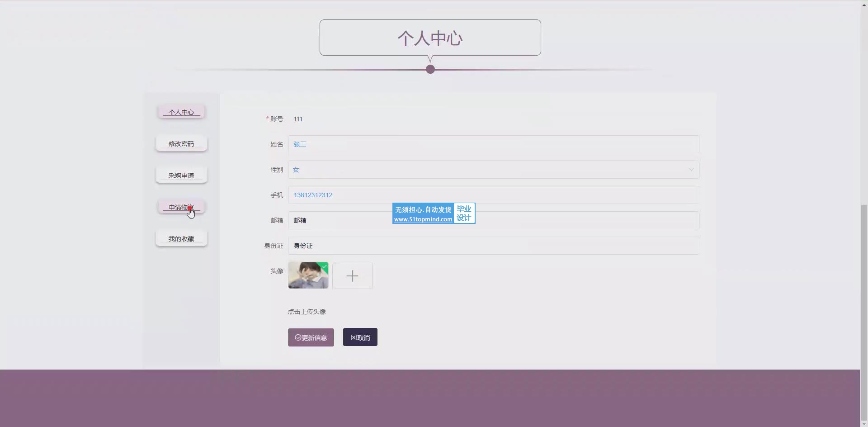This screenshot has height=427, width=868.
Task: Click the 姓名 field containing 张三
Action: 493,144
